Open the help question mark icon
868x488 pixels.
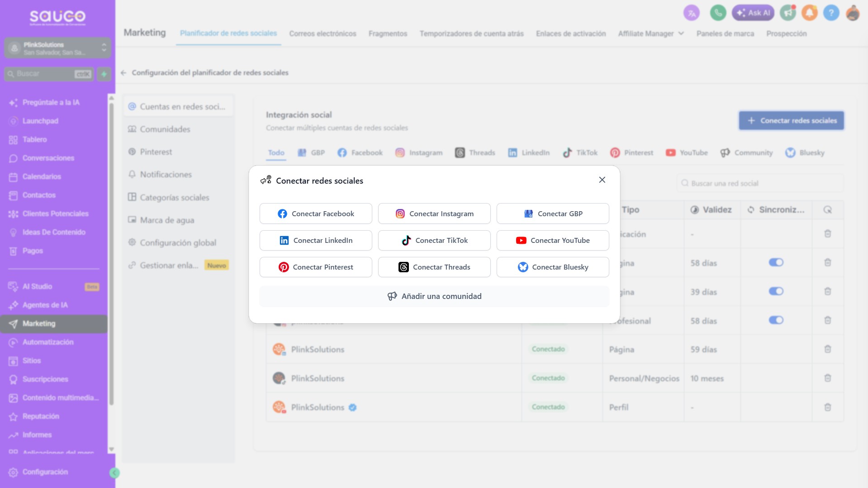[x=831, y=13]
